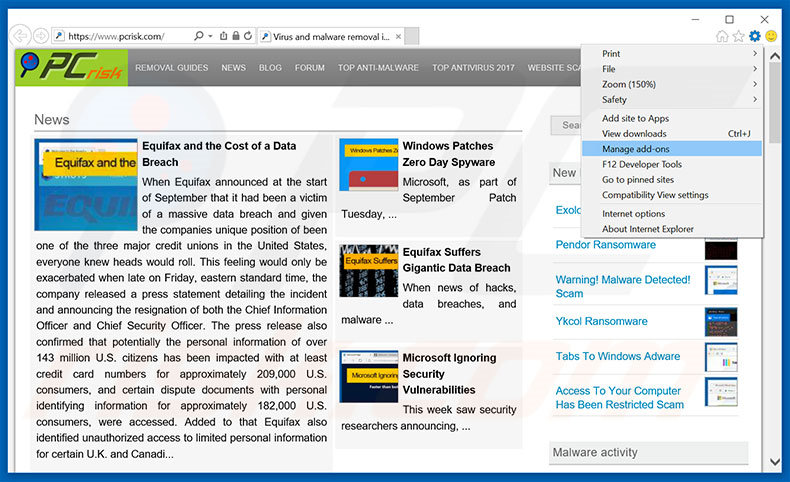Image resolution: width=790 pixels, height=482 pixels.
Task: Click the page scrollbar up arrow
Action: pos(775,56)
